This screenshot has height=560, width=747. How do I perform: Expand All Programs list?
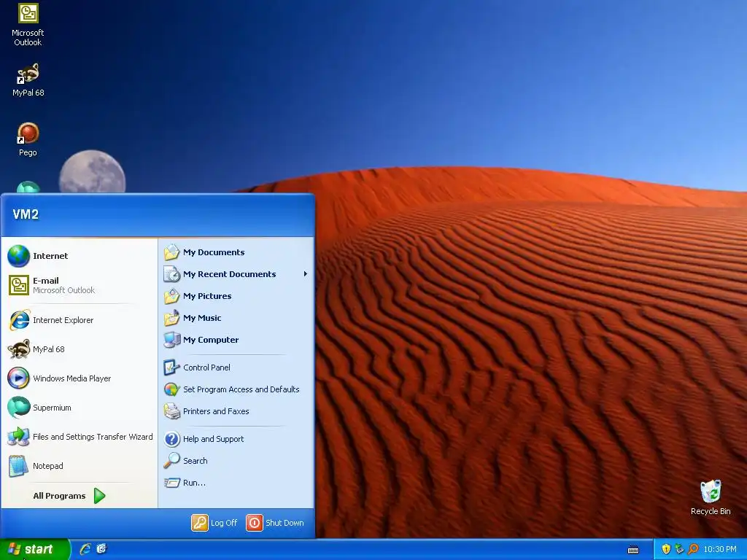69,496
